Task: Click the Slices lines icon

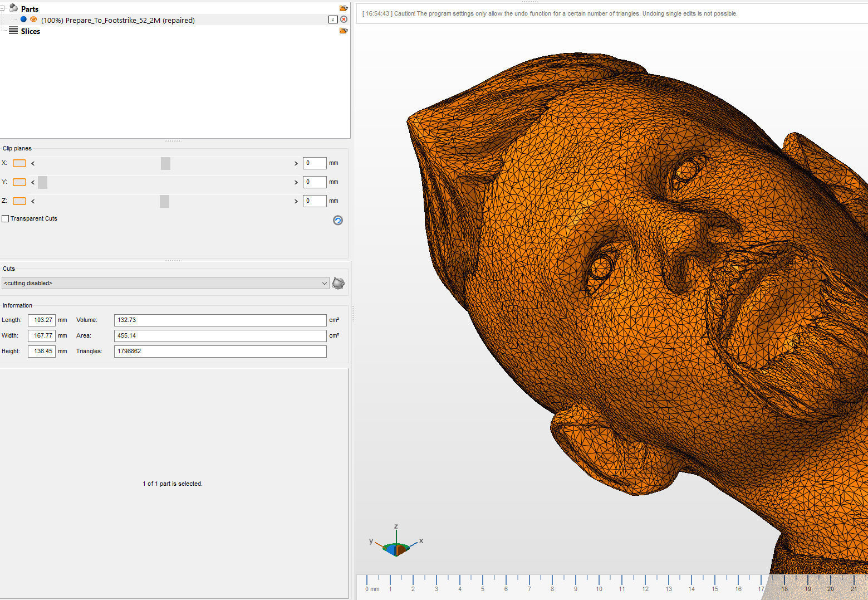Action: point(13,31)
